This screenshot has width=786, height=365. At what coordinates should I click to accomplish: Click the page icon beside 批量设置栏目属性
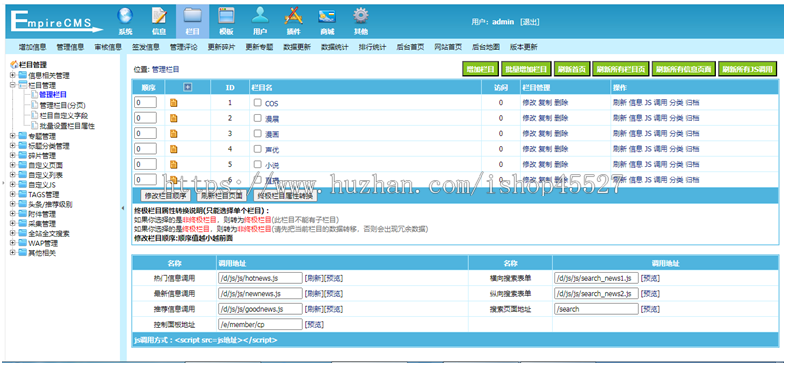coord(35,126)
